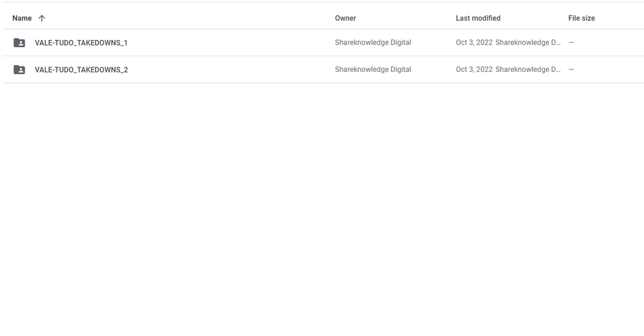
Task: Select the entire VALE-TUDO_TAKEDOWNS_1 row in its blank area
Action: tap(230, 43)
